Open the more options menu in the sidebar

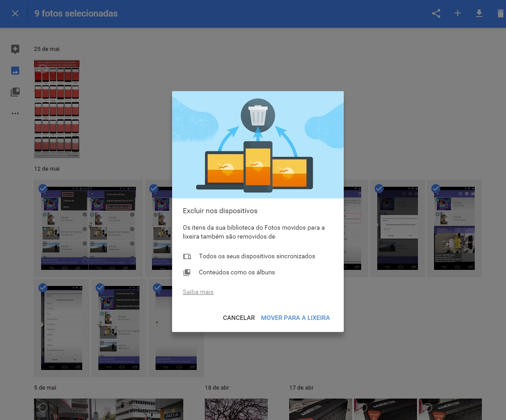(x=15, y=113)
